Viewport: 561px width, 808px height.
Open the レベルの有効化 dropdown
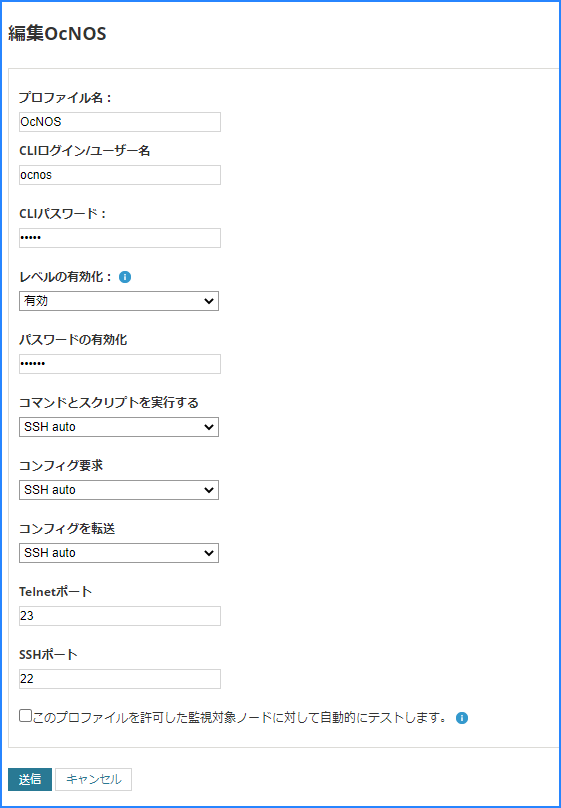click(x=119, y=301)
